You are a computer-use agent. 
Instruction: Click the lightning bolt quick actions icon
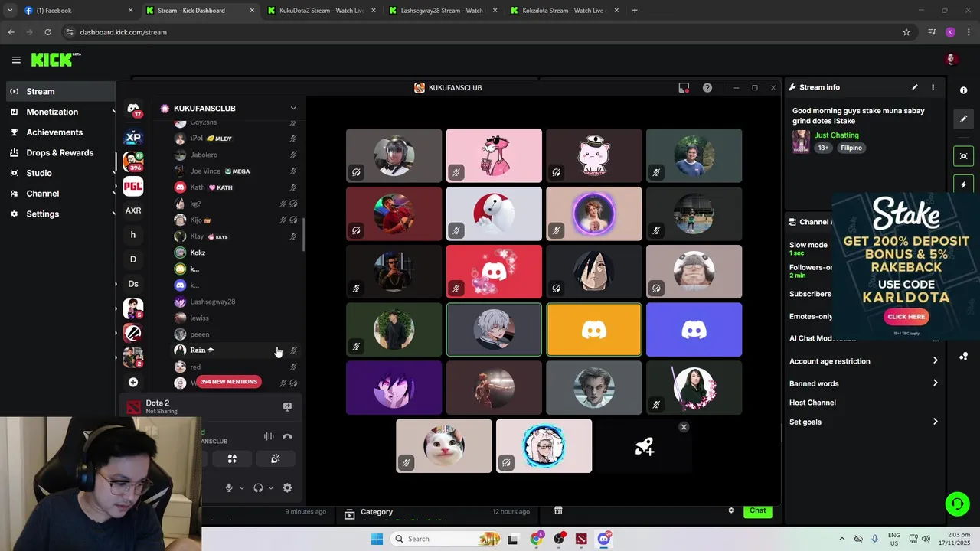click(963, 185)
